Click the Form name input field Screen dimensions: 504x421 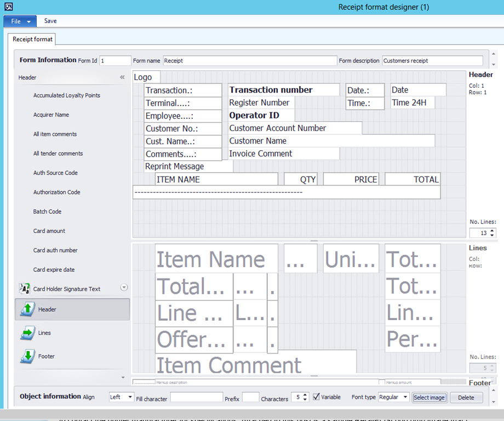click(x=249, y=61)
